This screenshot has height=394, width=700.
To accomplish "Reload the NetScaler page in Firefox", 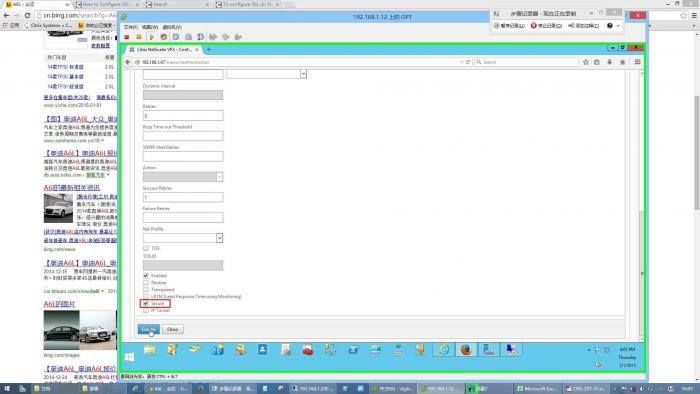I will pyautogui.click(x=468, y=62).
